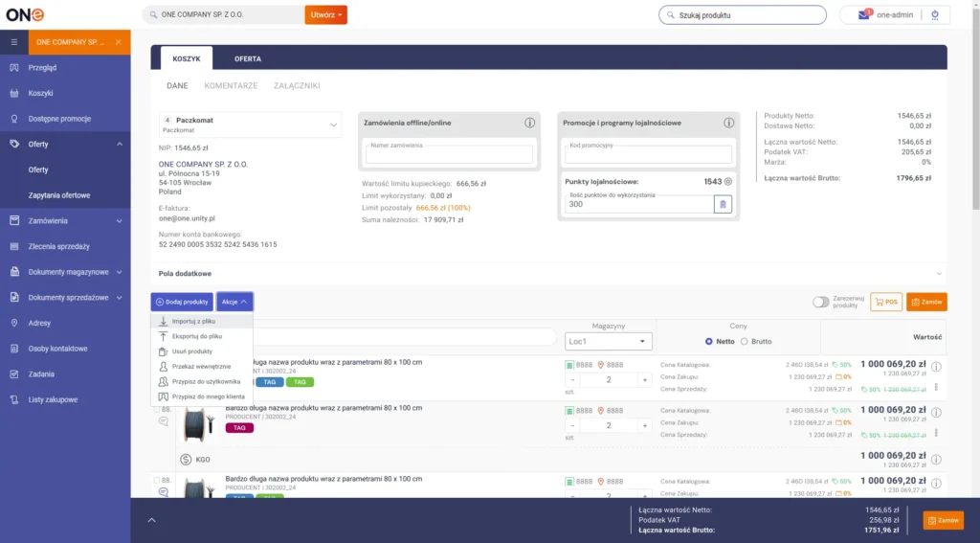The width and height of the screenshot is (980, 543).
Task: Toggle the Zarezerwuj produkty switch
Action: click(x=820, y=302)
